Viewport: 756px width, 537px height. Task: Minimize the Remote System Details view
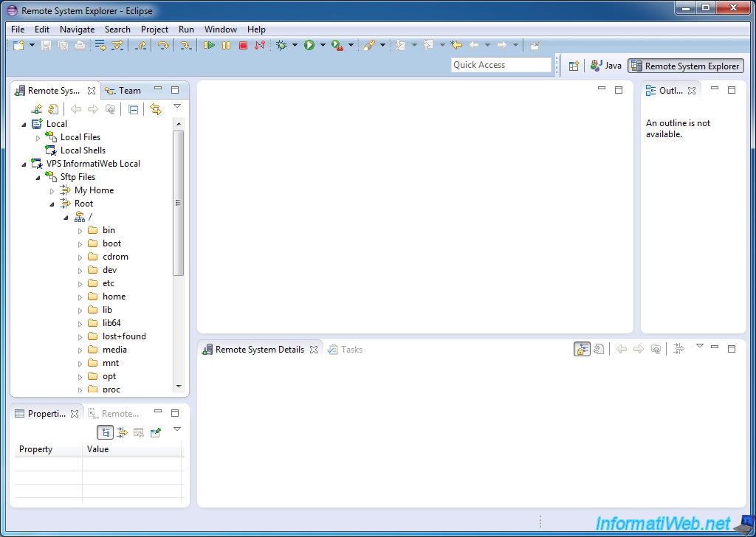(x=715, y=347)
